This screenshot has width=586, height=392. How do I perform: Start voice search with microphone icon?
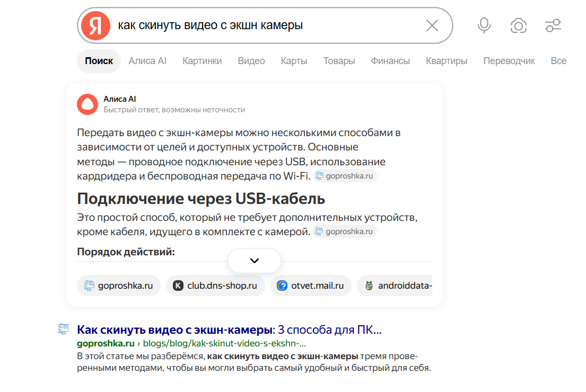tap(484, 25)
